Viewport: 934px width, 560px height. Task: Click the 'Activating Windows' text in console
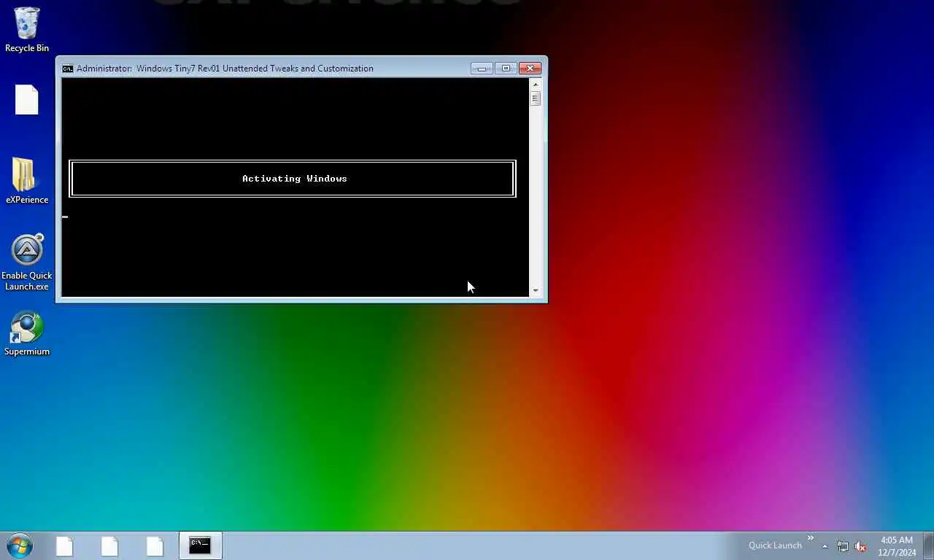tap(295, 179)
